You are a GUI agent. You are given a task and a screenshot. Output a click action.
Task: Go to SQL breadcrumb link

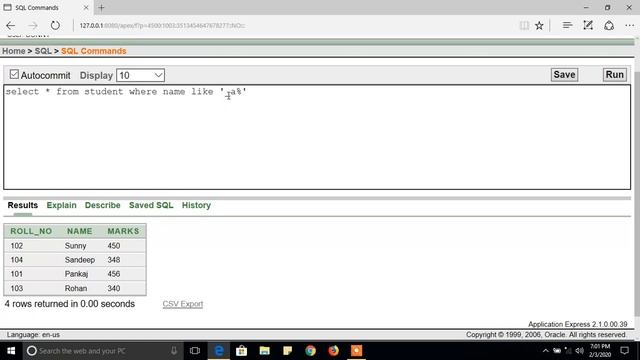(x=43, y=51)
